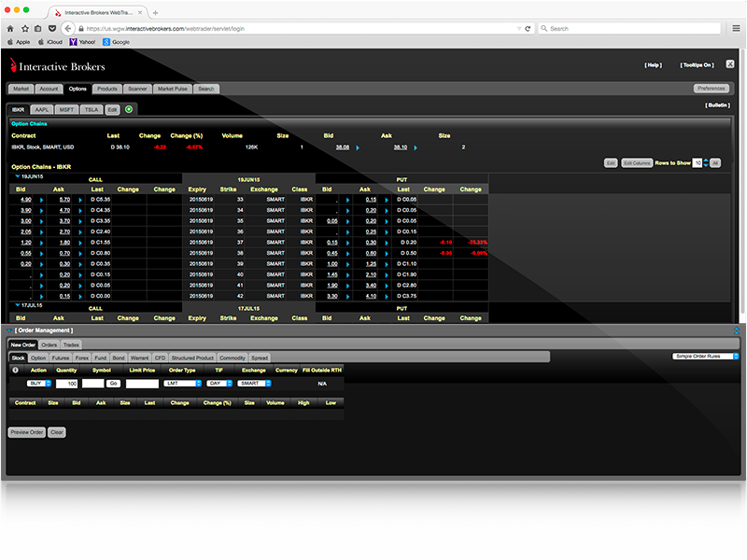The image size is (747, 560).
Task: Click arrow beside call bid 4.90
Action: coord(41,200)
